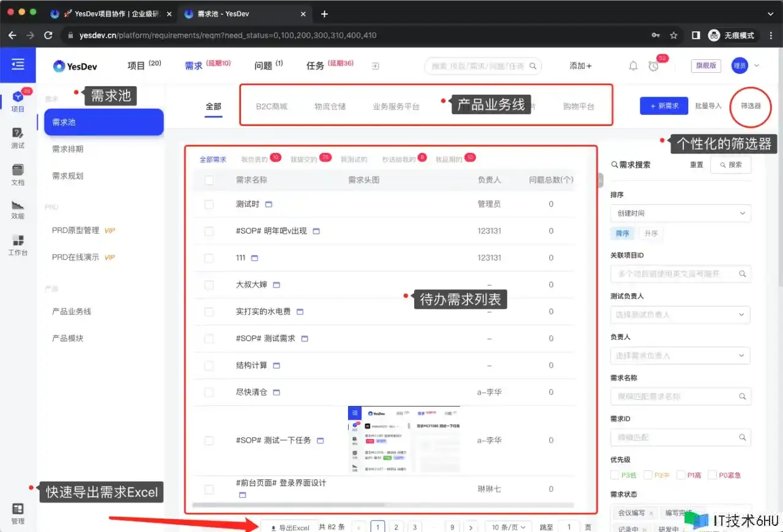The width and height of the screenshot is (783, 532).
Task: Open the 工作台 sidebar icon
Action: (x=18, y=245)
